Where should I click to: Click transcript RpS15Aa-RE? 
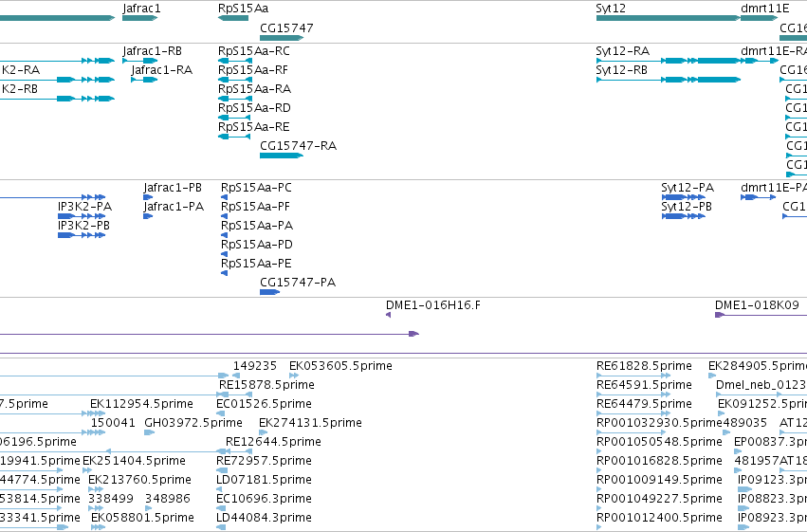pos(234,137)
